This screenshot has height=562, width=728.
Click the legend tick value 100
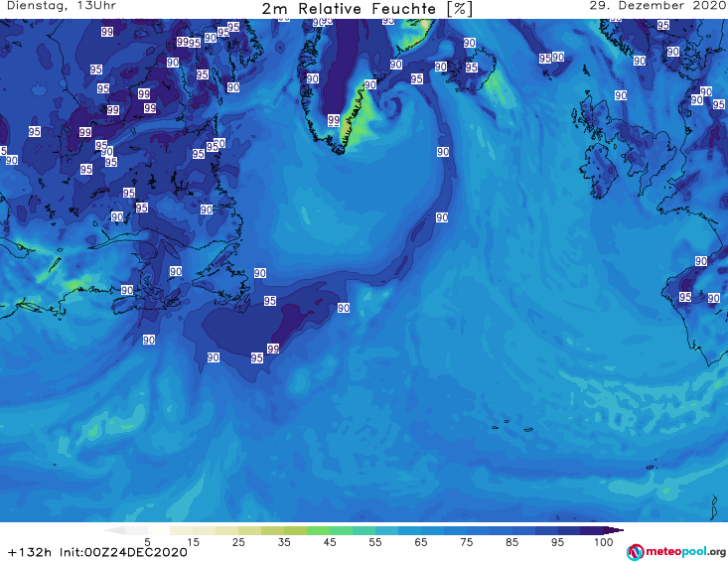coord(604,542)
